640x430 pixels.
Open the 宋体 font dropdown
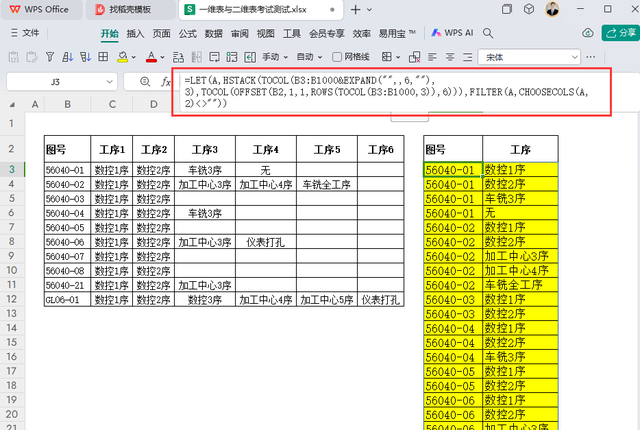pyautogui.click(x=529, y=57)
